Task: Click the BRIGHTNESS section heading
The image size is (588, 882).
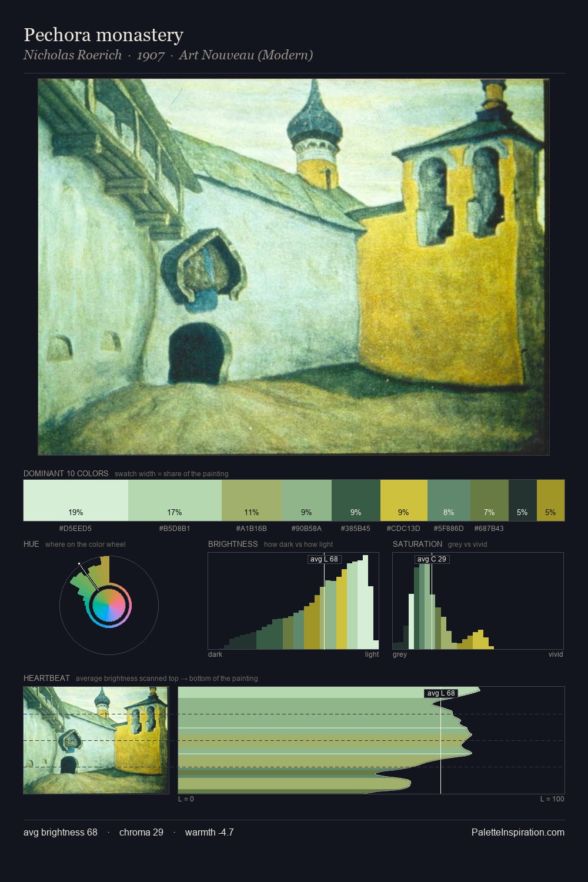Action: 233,544
